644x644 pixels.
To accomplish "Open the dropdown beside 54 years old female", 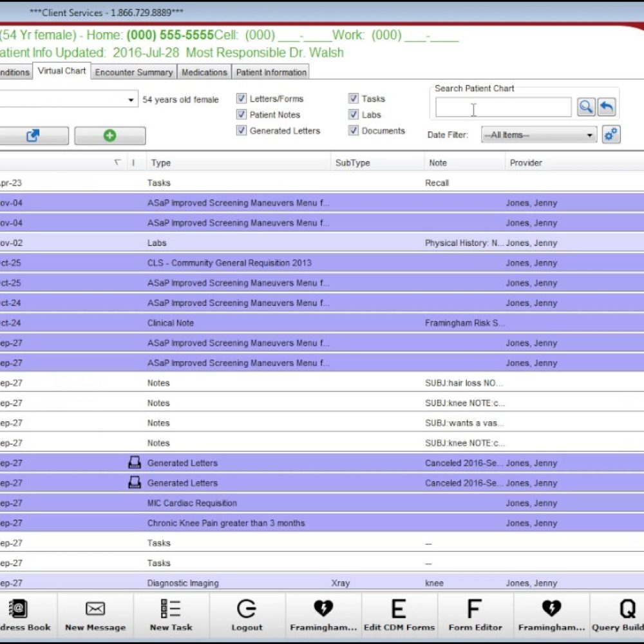I will 131,100.
